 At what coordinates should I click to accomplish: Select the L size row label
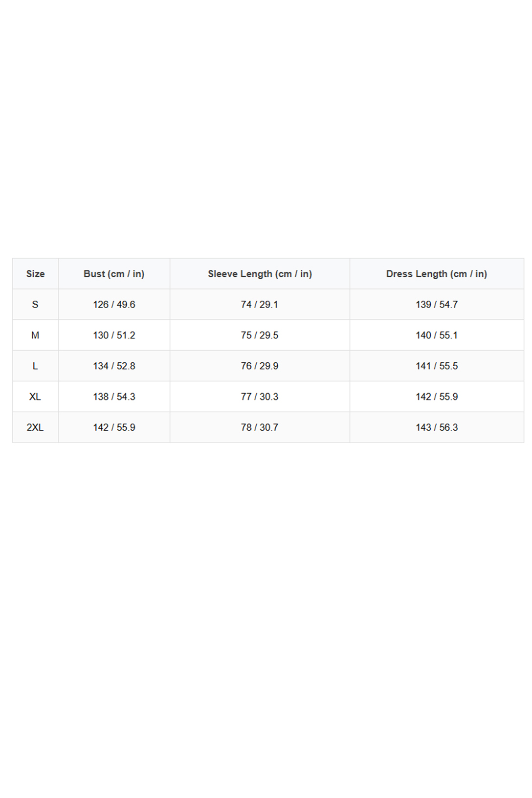pyautogui.click(x=35, y=366)
